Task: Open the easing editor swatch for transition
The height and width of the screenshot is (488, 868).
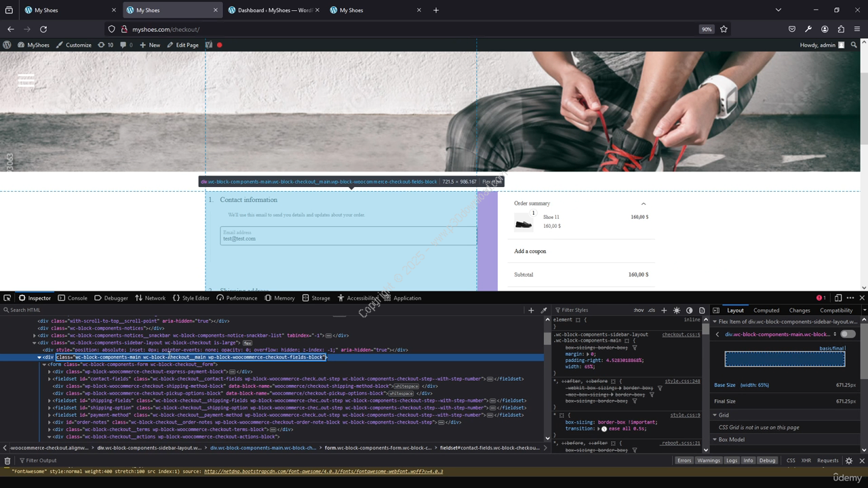Action: [604, 428]
